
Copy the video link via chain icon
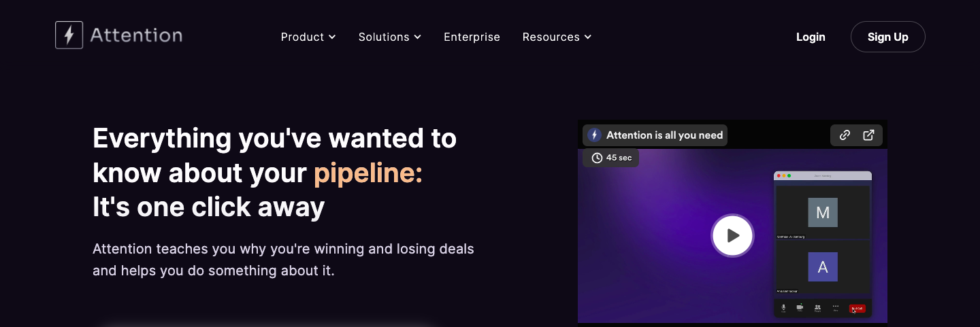(x=845, y=135)
